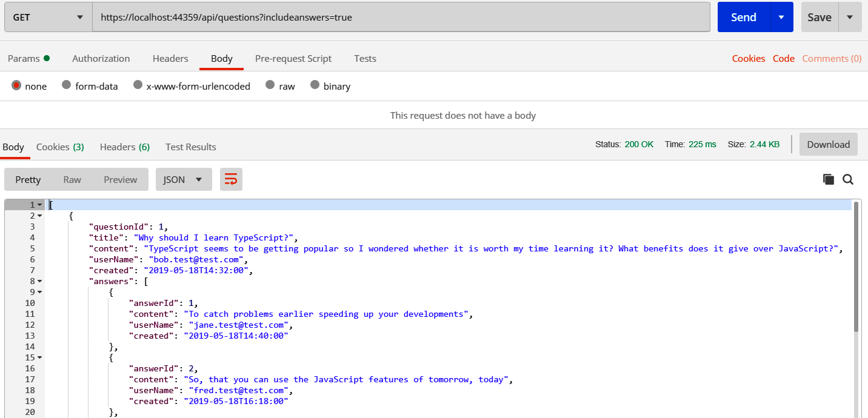Screen dimensions: 868x418
Task: Open the Code link
Action: [783, 59]
